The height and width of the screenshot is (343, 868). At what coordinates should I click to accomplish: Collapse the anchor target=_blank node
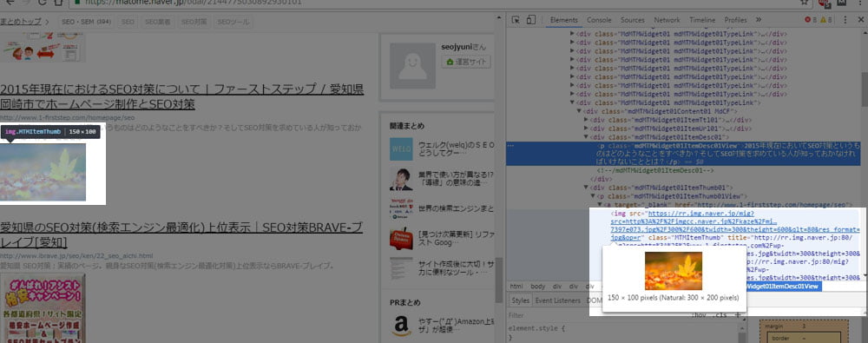[600, 204]
